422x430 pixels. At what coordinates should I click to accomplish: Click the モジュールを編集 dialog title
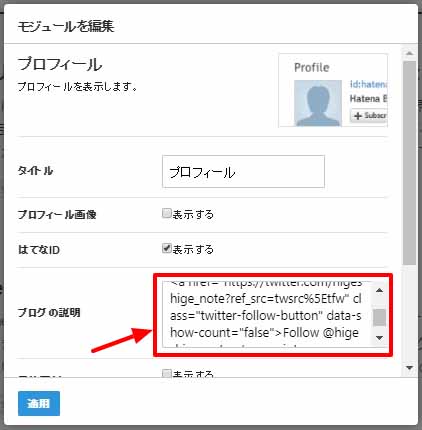click(x=66, y=26)
